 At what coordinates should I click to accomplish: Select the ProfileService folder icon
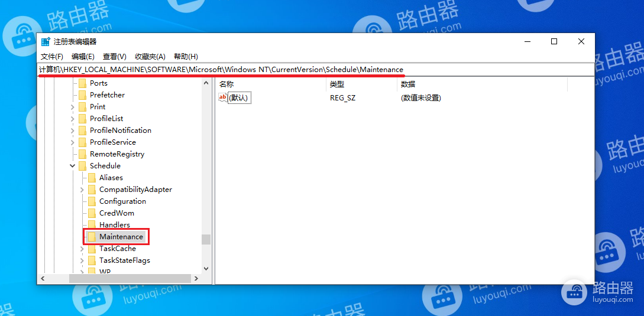83,142
